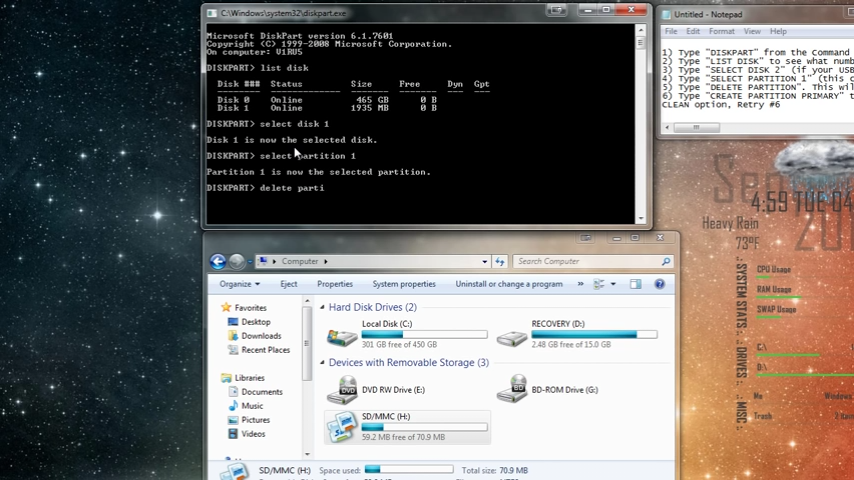
Task: Click the refresh icon beside address bar
Action: (500, 262)
